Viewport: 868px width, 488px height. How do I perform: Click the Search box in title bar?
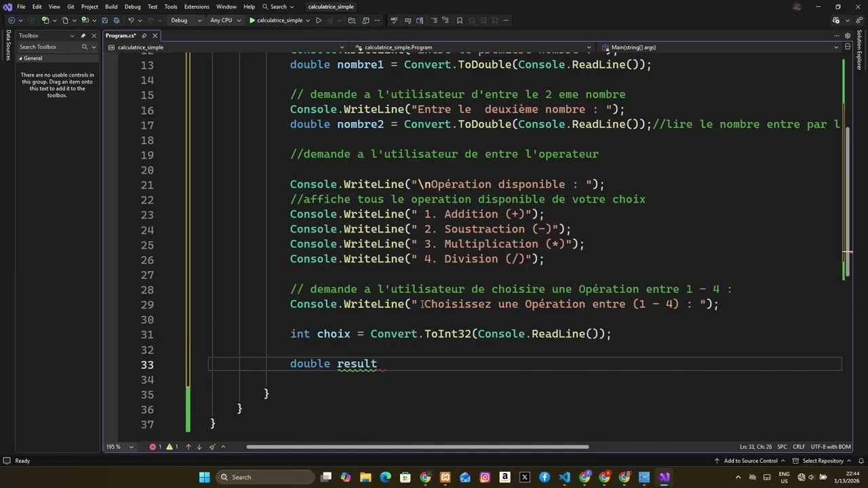tap(278, 7)
